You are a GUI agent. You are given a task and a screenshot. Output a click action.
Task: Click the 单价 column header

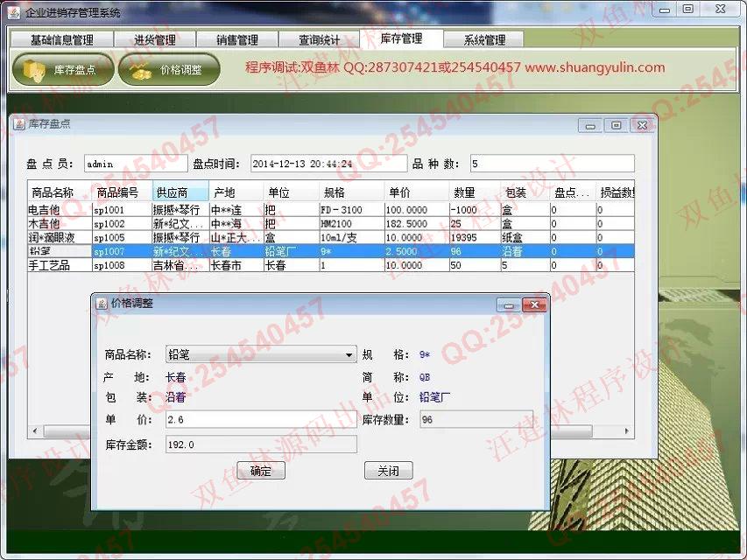pyautogui.click(x=416, y=192)
